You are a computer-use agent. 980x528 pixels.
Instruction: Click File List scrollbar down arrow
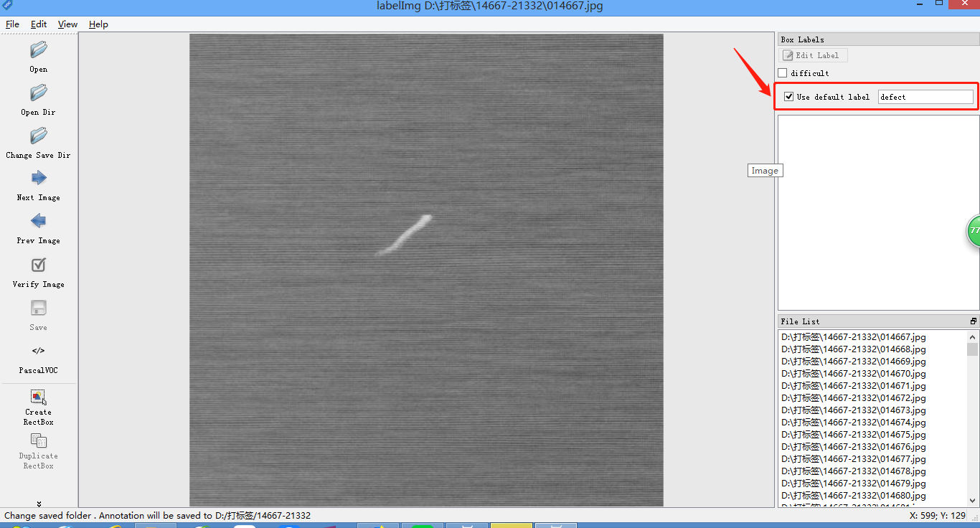972,500
